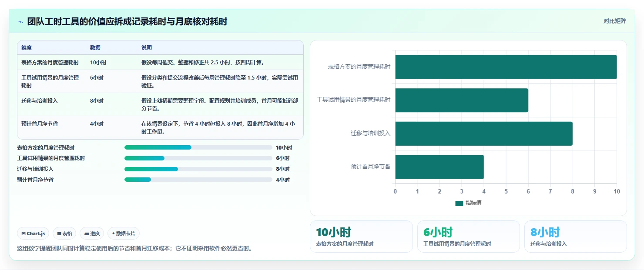Select the Chart.js chip label
Screen dimensions: 644x270
pos(36,233)
